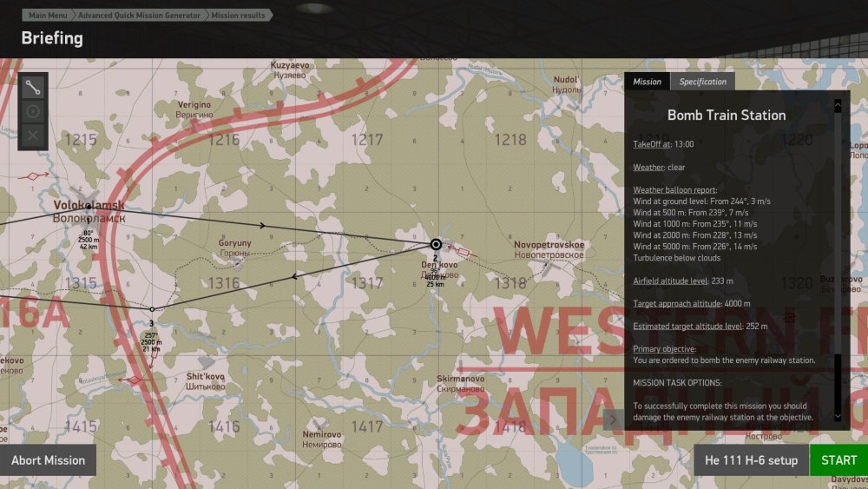
Task: Click the outbound route direction arrow near Goryuny
Action: point(262,226)
